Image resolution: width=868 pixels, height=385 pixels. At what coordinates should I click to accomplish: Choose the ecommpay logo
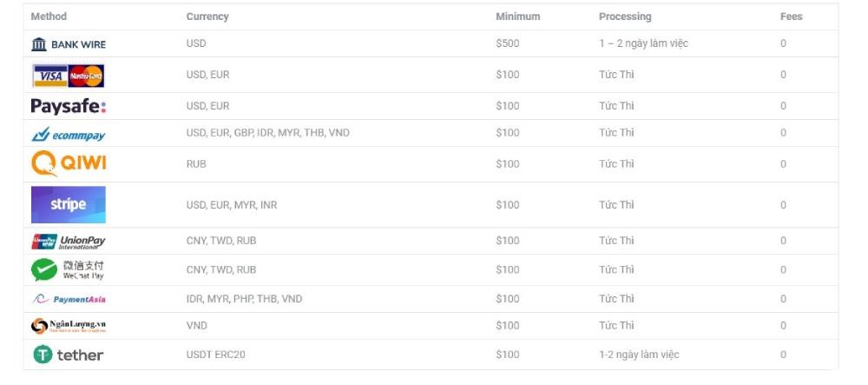click(x=69, y=135)
